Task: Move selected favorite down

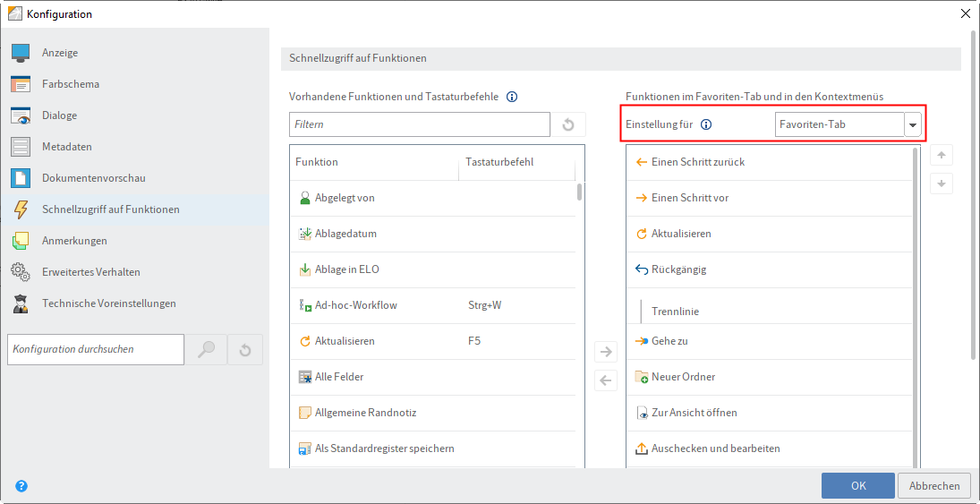Action: pyautogui.click(x=942, y=184)
